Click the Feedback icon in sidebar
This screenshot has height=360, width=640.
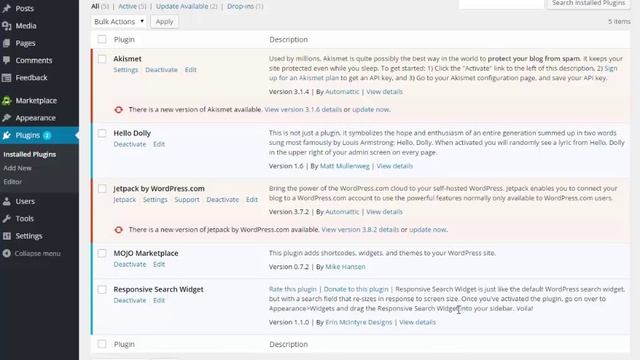(7, 78)
